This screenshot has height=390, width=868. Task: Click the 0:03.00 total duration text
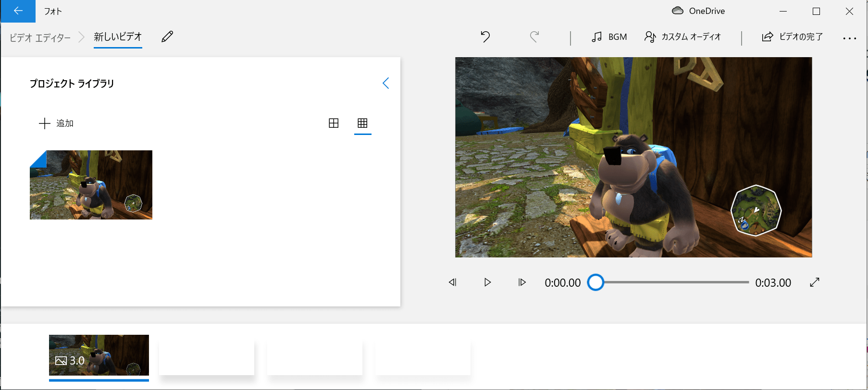[x=773, y=283]
